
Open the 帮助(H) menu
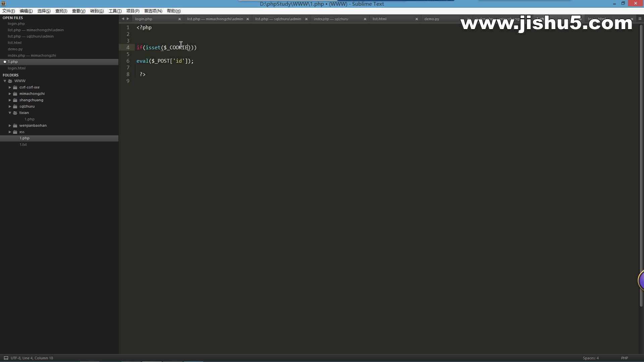click(174, 11)
